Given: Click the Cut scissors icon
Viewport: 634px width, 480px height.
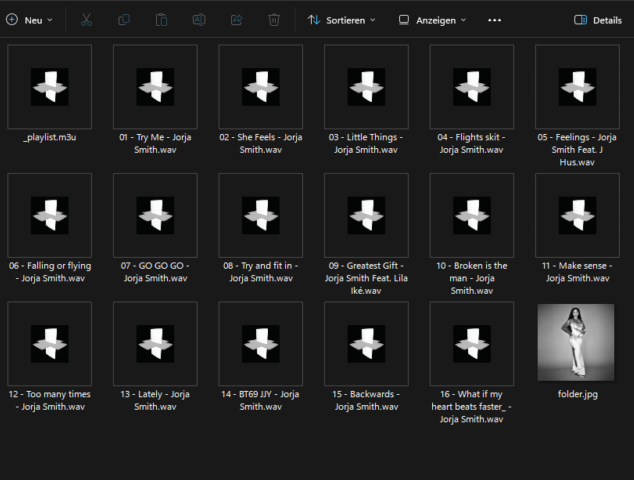Looking at the screenshot, I should [86, 19].
